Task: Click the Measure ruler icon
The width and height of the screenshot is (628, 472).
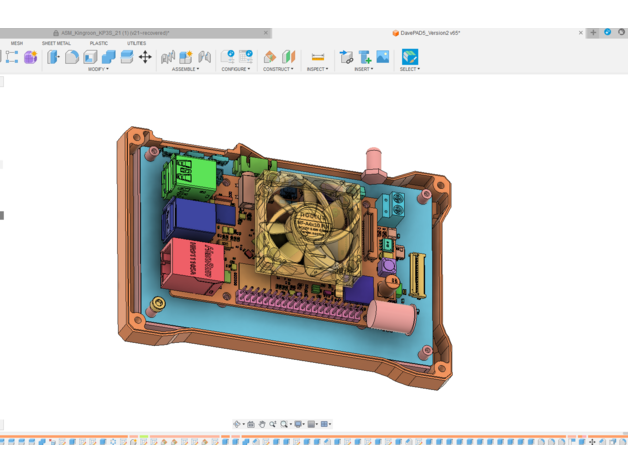Action: click(317, 57)
